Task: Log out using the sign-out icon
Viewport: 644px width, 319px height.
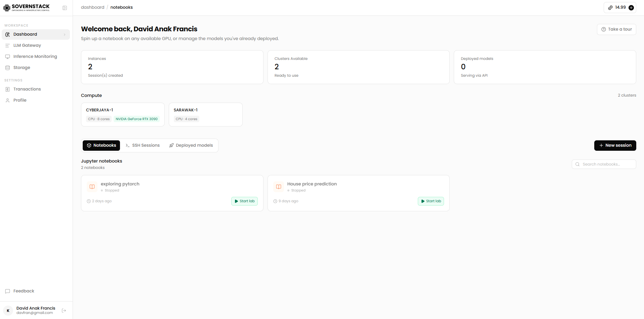Action: (64, 311)
